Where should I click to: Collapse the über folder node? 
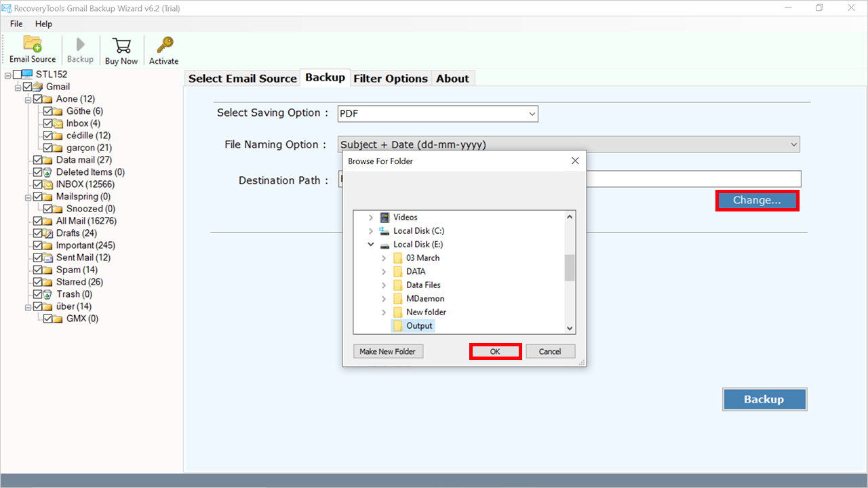[x=28, y=306]
